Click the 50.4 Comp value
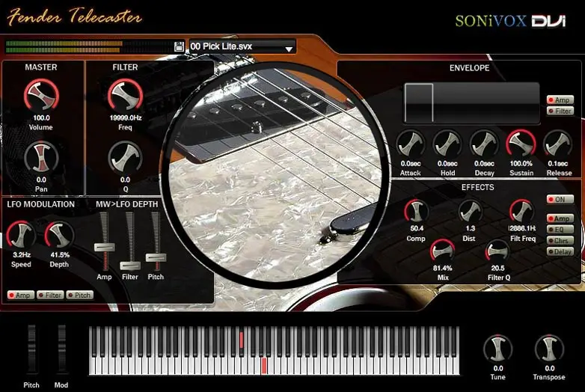585x392 pixels. click(x=417, y=228)
